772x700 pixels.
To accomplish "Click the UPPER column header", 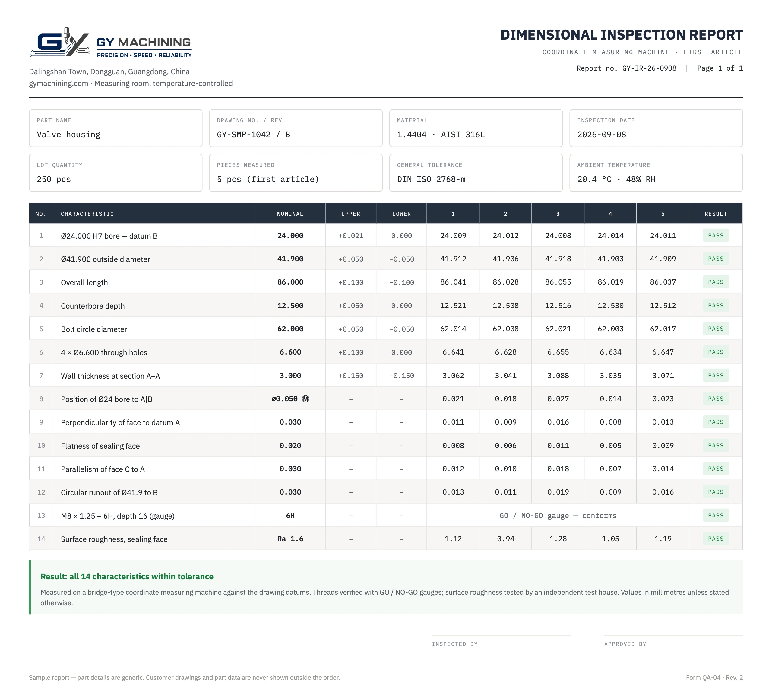I will coord(350,214).
